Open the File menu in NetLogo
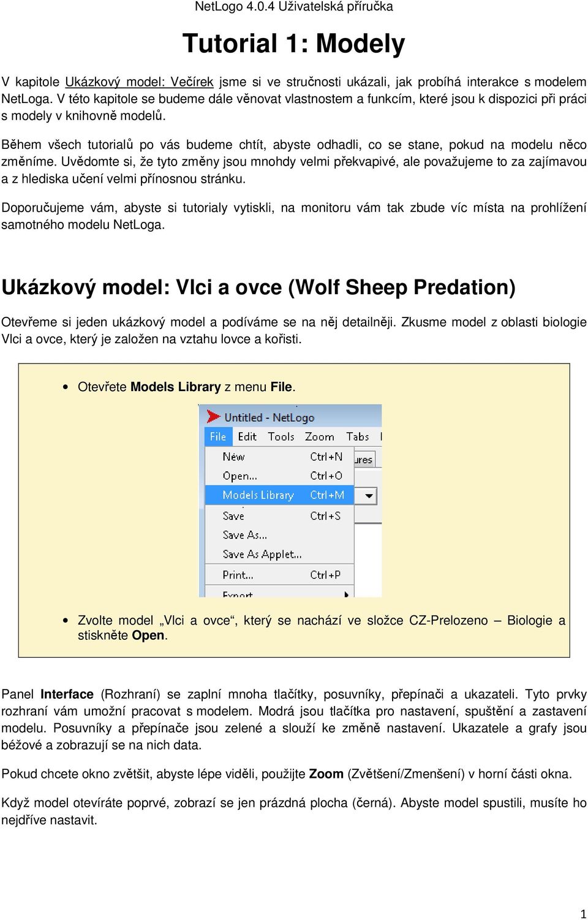 point(218,436)
